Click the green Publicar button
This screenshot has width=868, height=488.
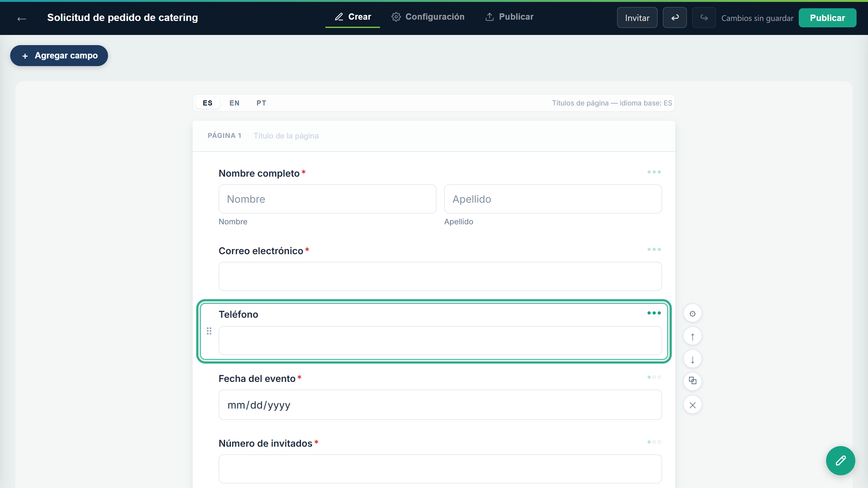(x=827, y=17)
